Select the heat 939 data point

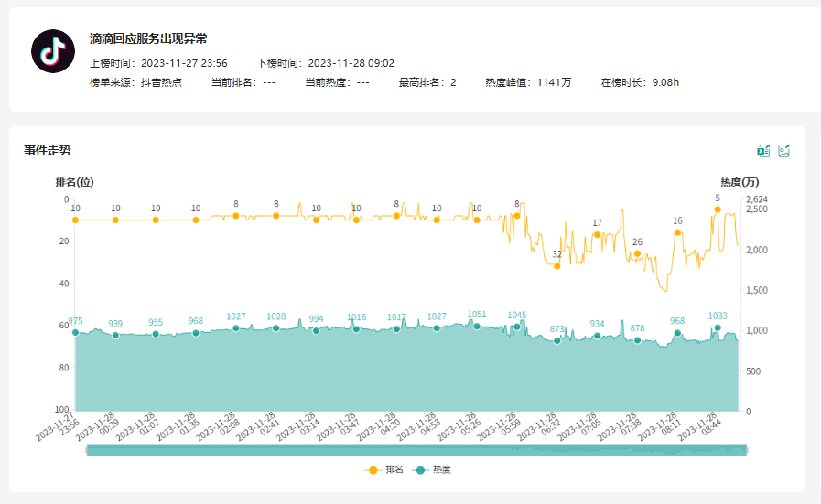(x=115, y=336)
